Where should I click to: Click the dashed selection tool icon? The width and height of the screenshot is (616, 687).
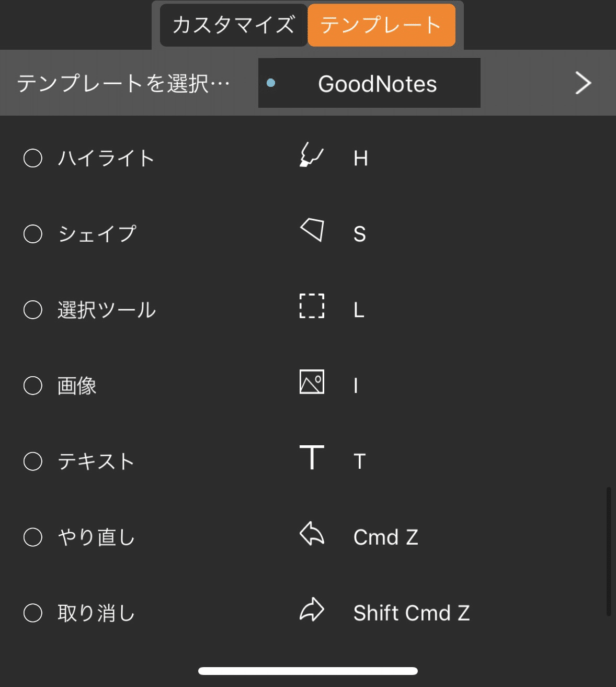[x=312, y=306]
